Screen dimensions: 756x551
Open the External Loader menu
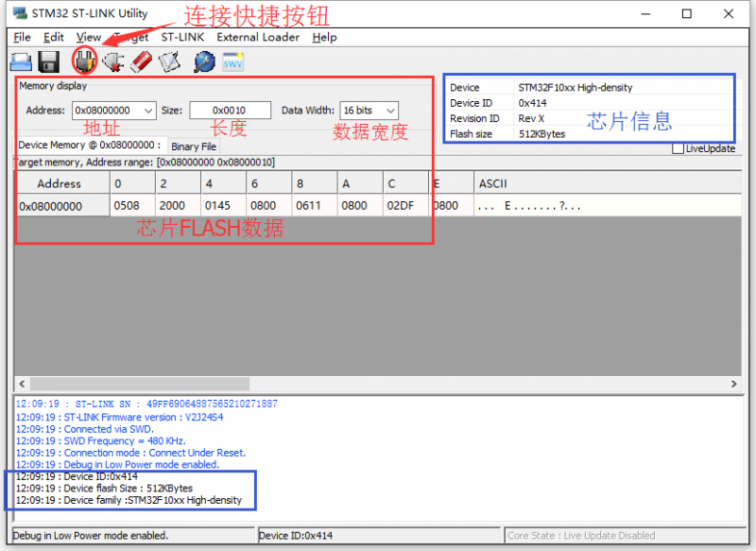pos(257,37)
